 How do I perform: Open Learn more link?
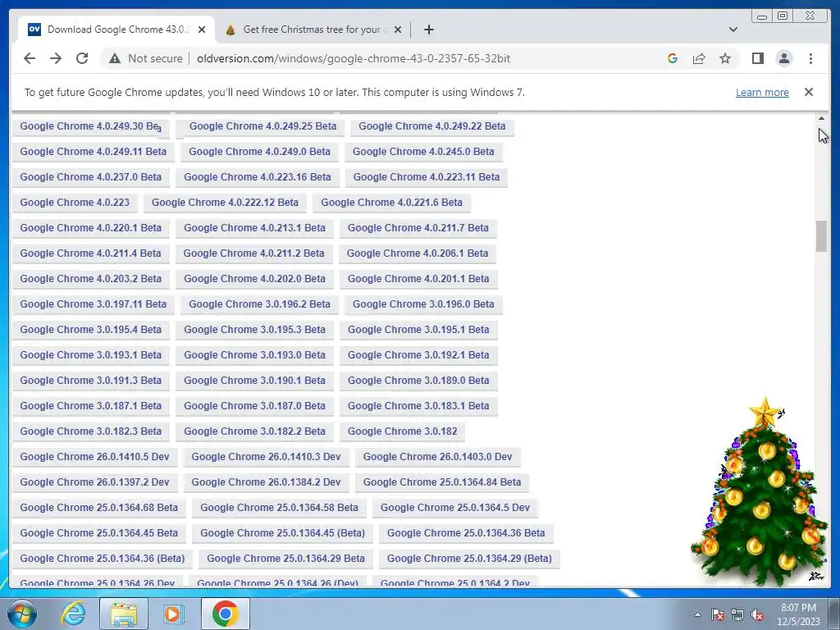tap(762, 92)
